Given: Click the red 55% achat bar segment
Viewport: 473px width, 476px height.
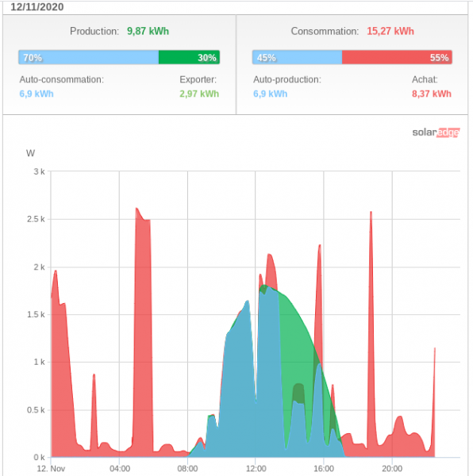Looking at the screenshot, I should click(x=397, y=57).
